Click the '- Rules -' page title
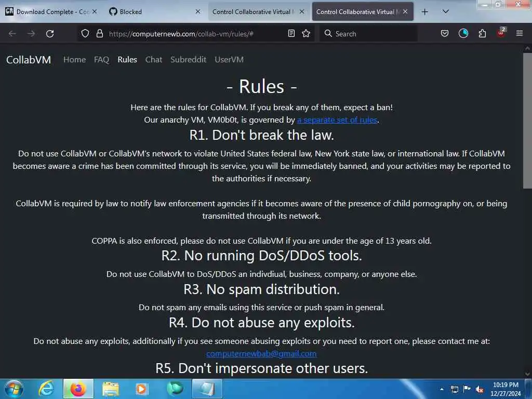532x399 pixels. click(x=262, y=87)
